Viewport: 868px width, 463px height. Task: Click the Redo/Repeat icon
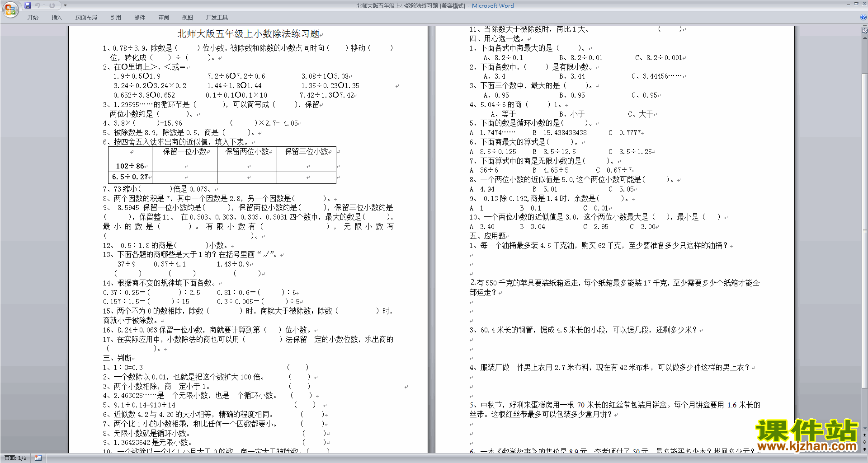(52, 5)
